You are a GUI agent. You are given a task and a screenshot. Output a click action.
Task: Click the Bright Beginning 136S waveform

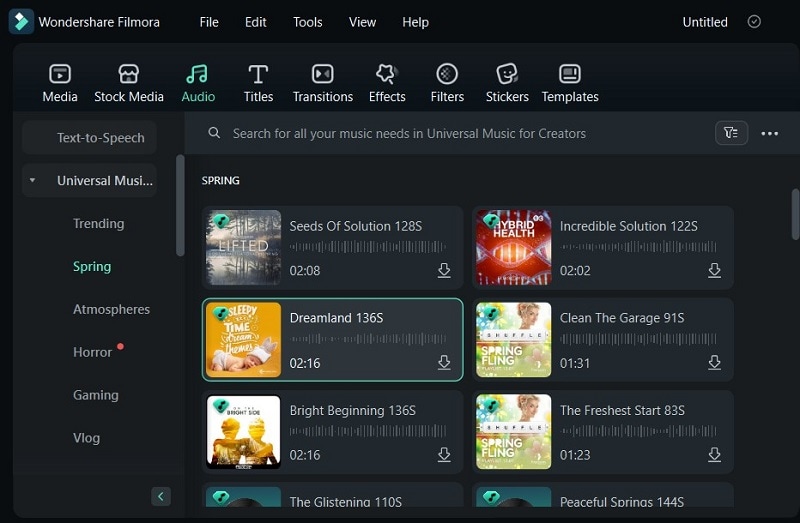[x=368, y=431]
